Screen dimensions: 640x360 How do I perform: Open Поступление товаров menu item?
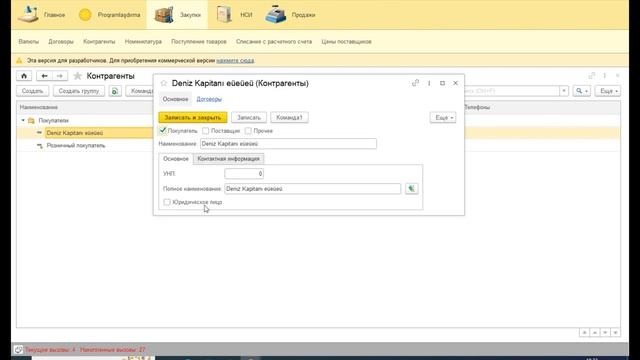pyautogui.click(x=199, y=42)
